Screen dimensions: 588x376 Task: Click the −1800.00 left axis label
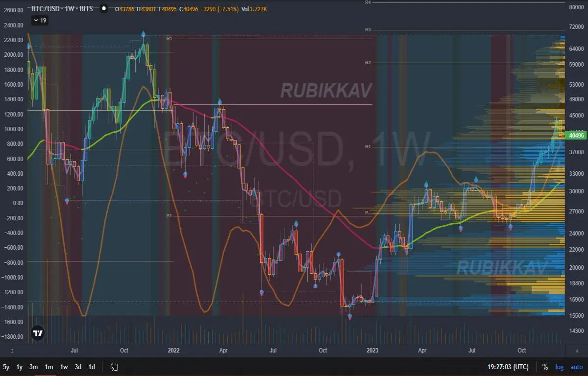(x=12, y=337)
